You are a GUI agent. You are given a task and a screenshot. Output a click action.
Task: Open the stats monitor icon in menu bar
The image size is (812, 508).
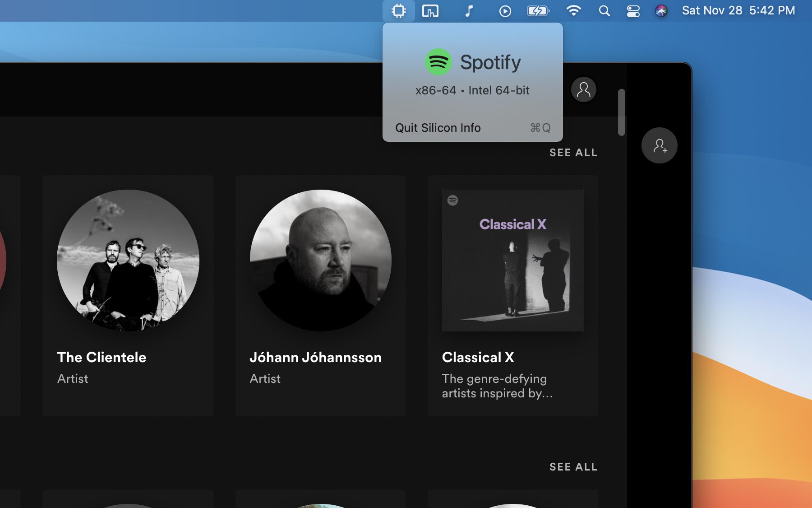430,11
